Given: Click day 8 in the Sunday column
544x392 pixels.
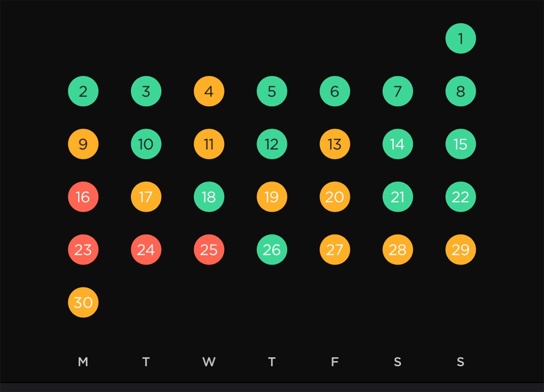Looking at the screenshot, I should pos(460,91).
